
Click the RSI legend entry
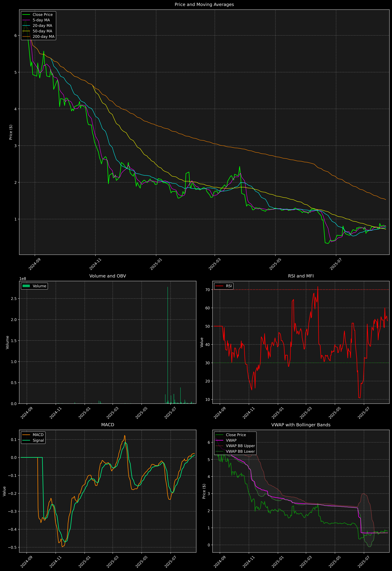[229, 286]
